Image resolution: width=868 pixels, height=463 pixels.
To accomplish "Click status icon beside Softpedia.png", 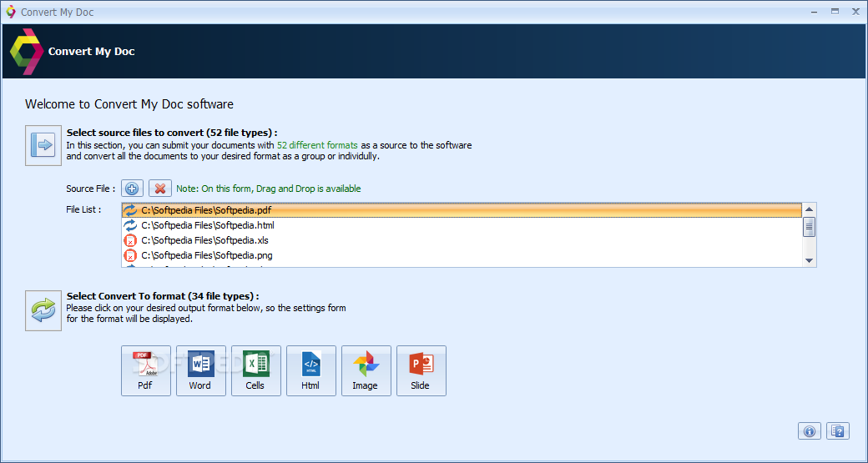I will 130,255.
